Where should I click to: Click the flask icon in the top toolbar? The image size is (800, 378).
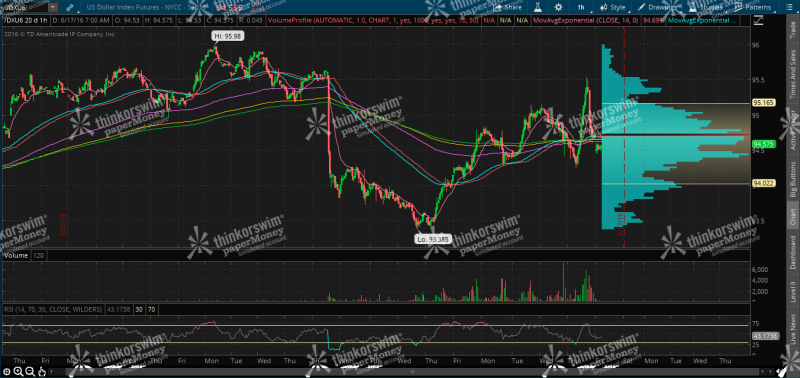(537, 7)
